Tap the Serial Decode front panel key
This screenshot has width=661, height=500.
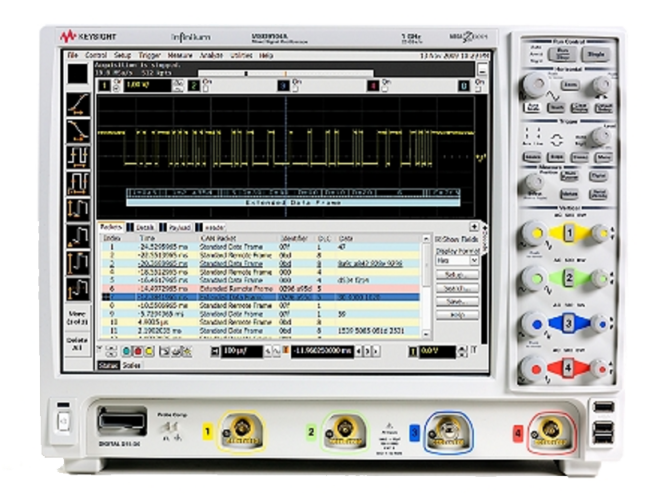[x=598, y=194]
